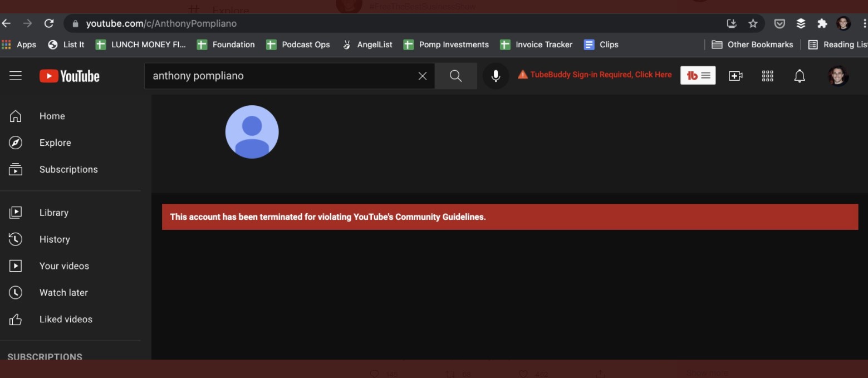
Task: Open the YouTube hamburger guide menu
Action: click(x=16, y=76)
